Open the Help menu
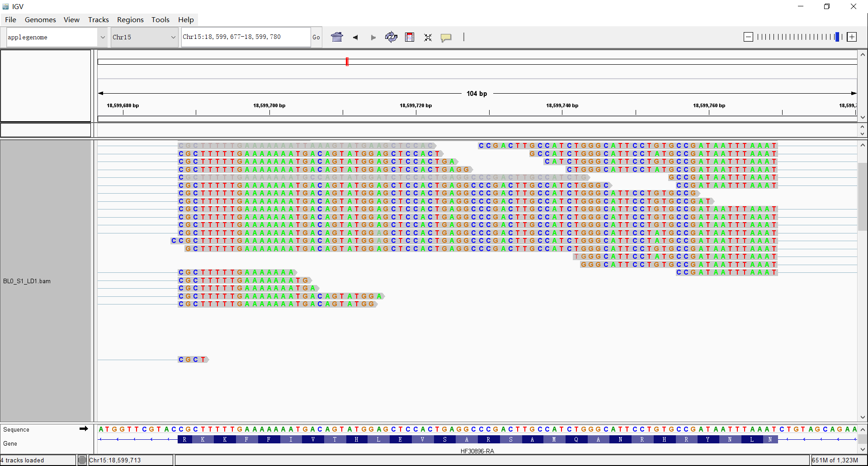The image size is (868, 466). (x=186, y=19)
